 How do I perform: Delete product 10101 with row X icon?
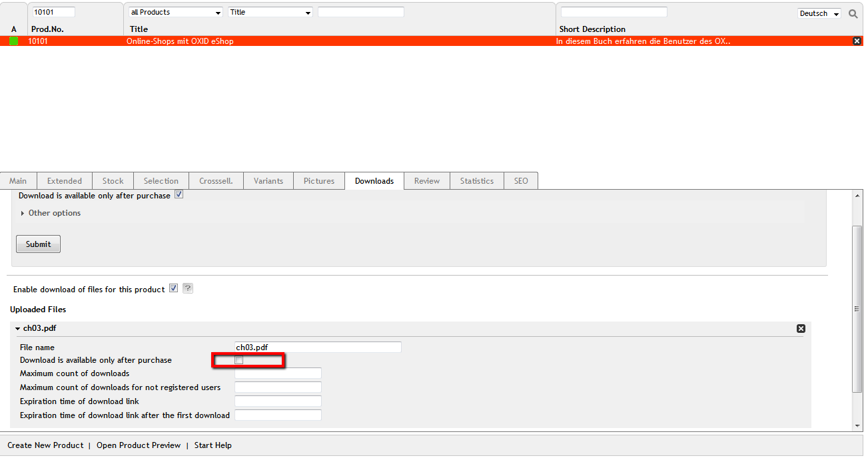pos(857,41)
